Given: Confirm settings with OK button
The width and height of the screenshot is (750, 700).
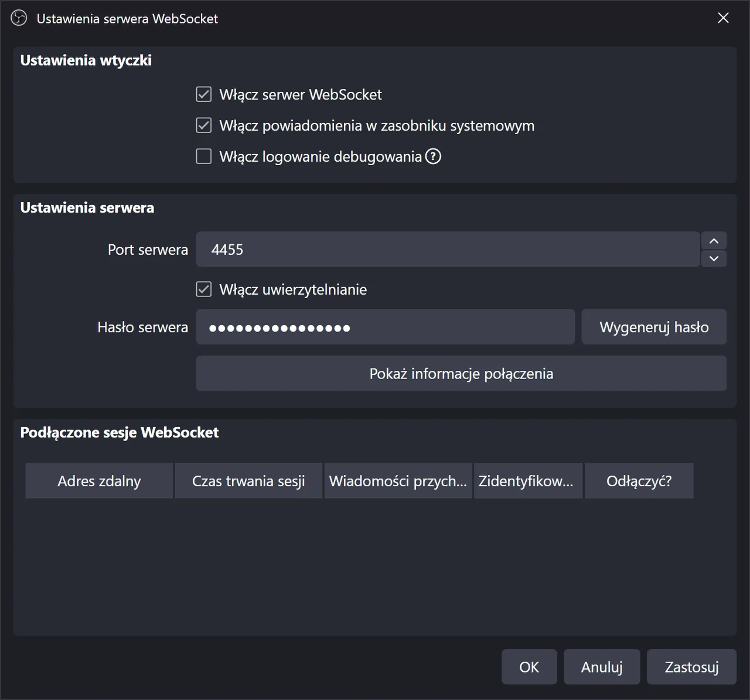Looking at the screenshot, I should coord(529,667).
